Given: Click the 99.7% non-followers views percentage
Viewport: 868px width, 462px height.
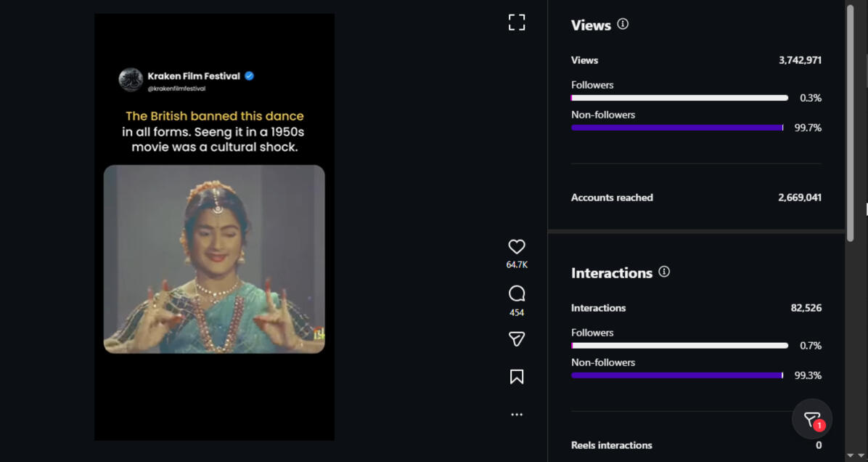Looking at the screenshot, I should pyautogui.click(x=808, y=128).
